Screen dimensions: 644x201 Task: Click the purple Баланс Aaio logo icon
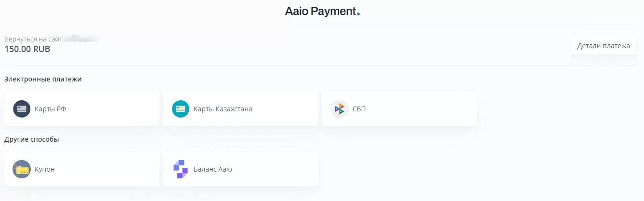coord(181,169)
